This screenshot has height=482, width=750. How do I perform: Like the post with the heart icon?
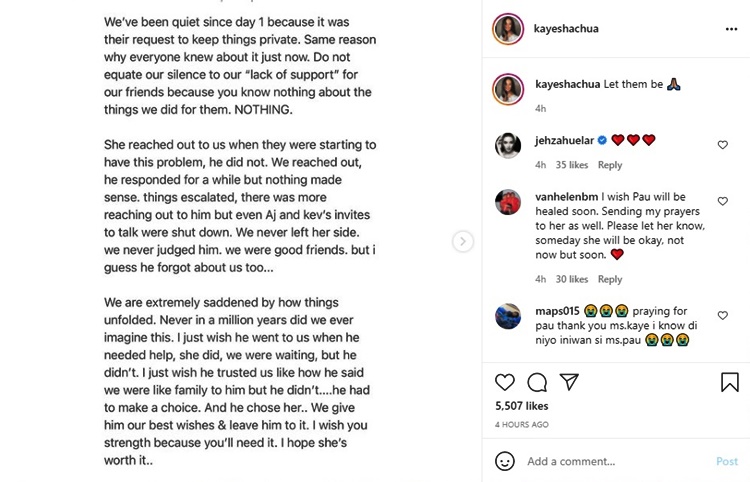pyautogui.click(x=505, y=382)
